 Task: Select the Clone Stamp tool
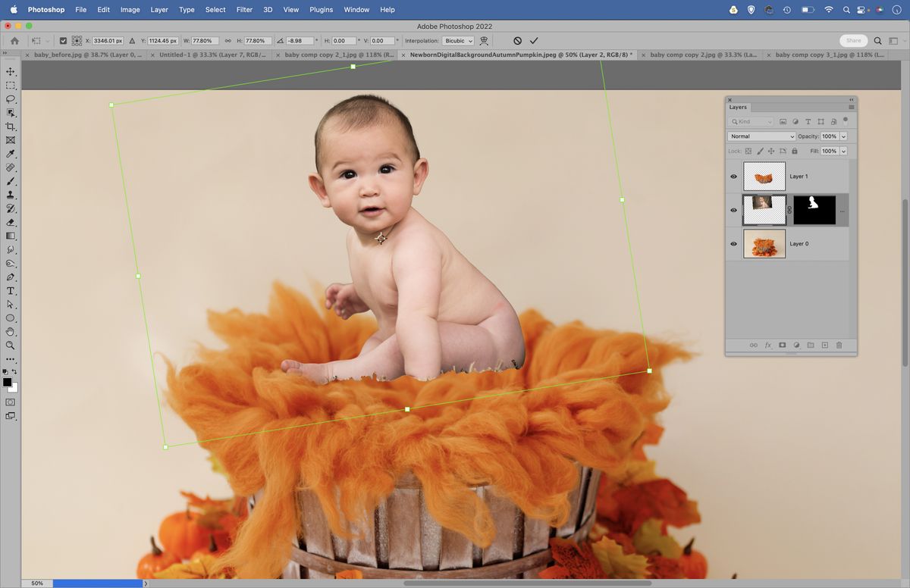[11, 195]
